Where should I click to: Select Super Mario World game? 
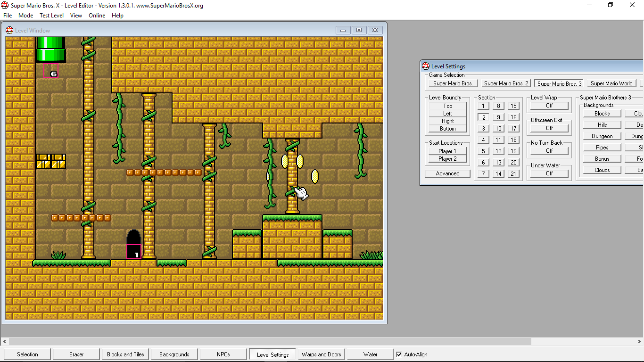(x=611, y=83)
